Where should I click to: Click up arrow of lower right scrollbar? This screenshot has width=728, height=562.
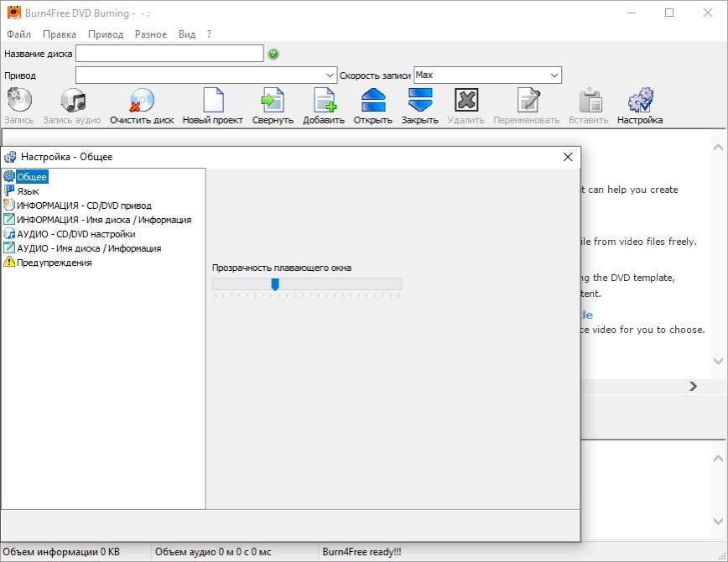pos(718,459)
